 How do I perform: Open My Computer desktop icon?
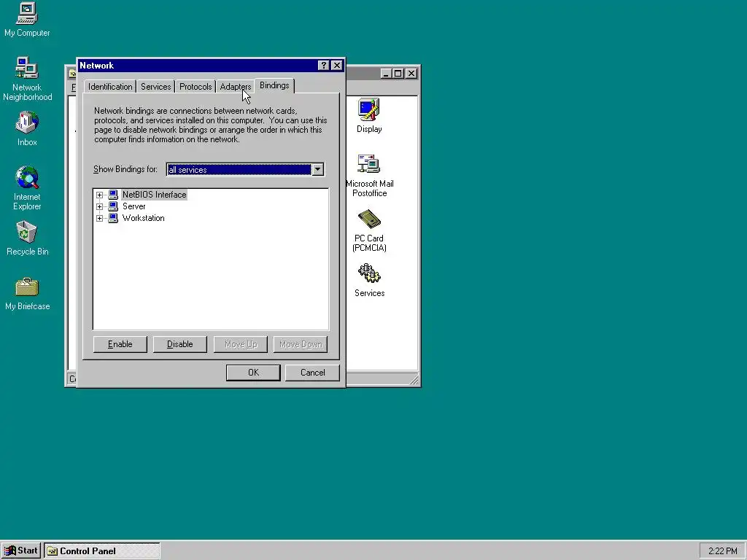pyautogui.click(x=27, y=20)
